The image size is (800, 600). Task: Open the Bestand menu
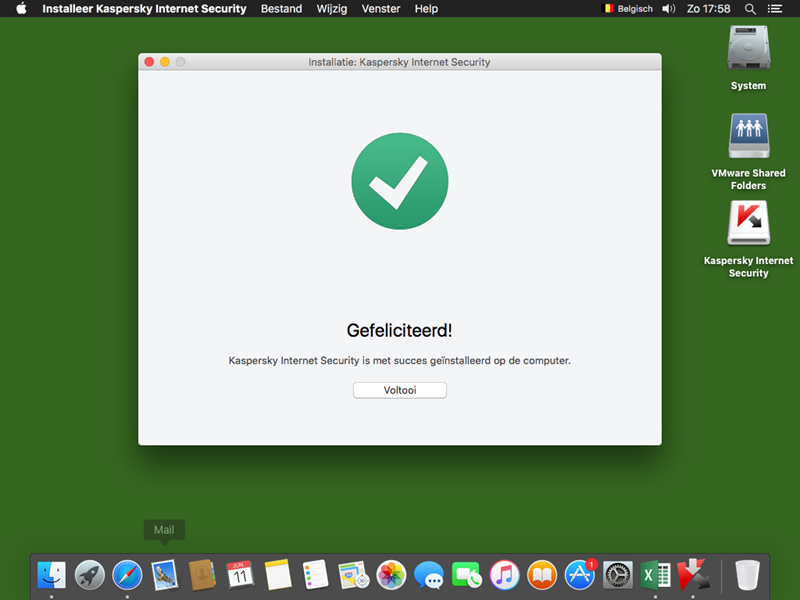(281, 9)
